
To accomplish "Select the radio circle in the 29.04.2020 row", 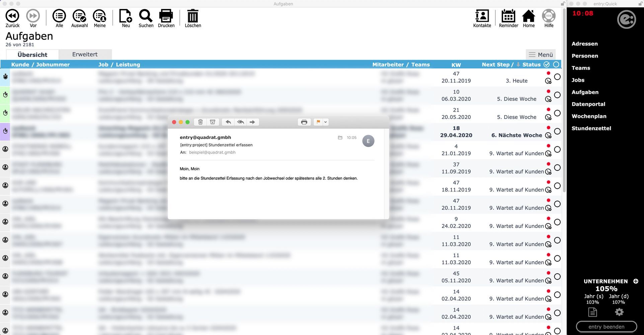I will coord(557,131).
